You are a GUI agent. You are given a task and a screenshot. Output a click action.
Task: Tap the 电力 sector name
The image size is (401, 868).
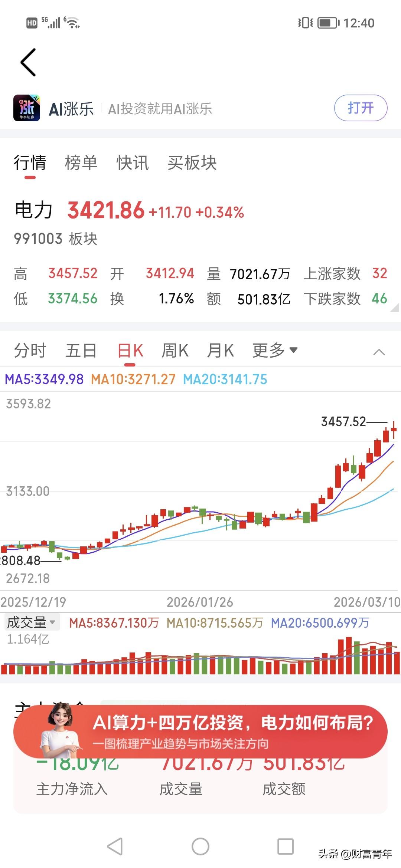(x=33, y=210)
